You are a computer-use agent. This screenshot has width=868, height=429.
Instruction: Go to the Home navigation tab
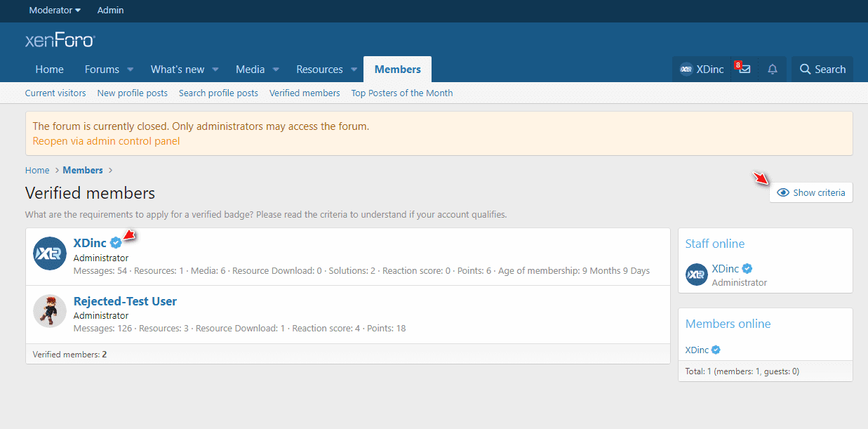[49, 69]
